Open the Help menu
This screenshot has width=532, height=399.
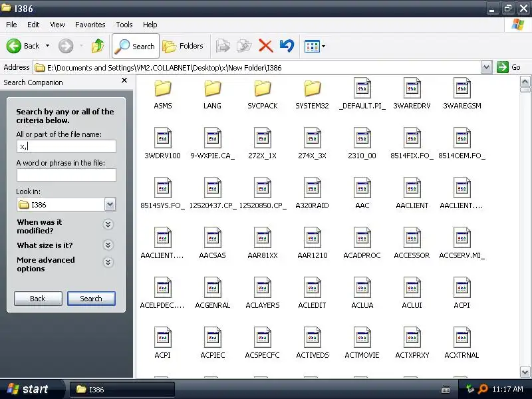[150, 25]
